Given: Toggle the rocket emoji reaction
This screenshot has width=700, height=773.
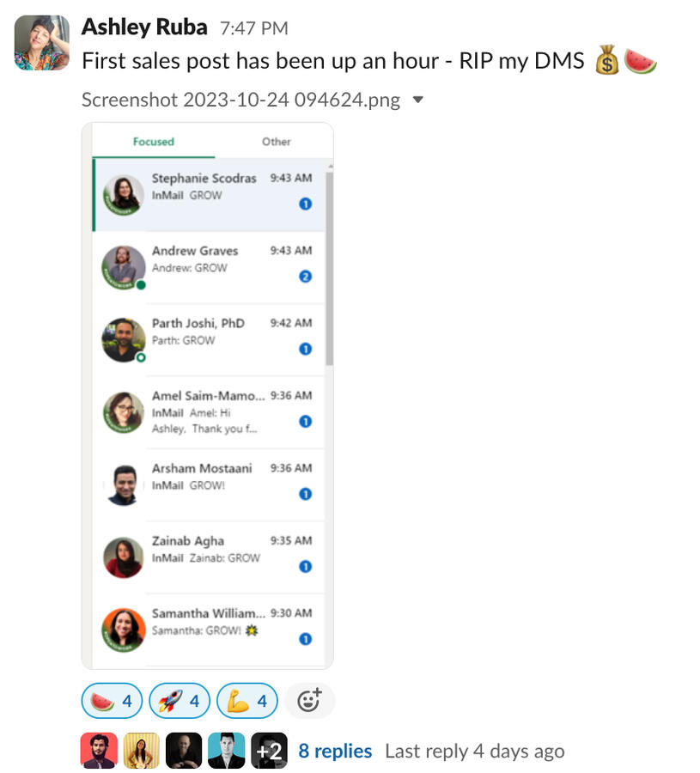Looking at the screenshot, I should click(x=180, y=701).
